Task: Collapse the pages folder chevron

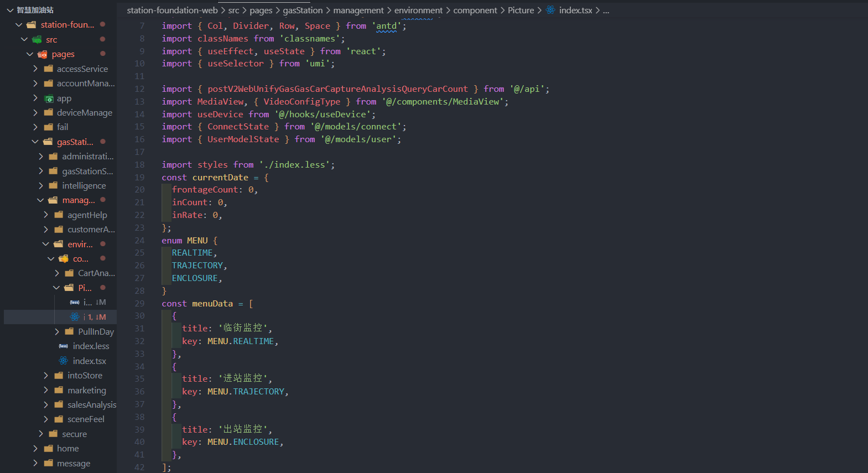Action: pos(30,54)
